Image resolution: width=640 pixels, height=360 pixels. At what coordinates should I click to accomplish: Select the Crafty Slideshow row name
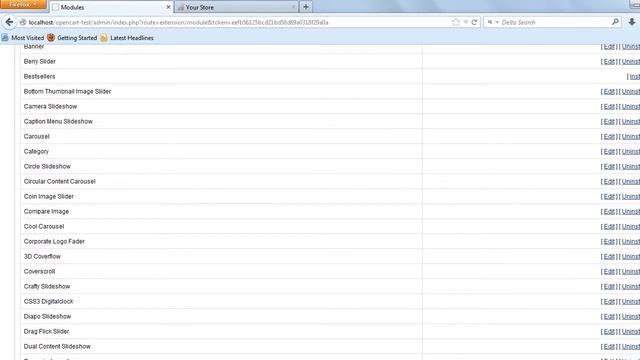coord(47,287)
